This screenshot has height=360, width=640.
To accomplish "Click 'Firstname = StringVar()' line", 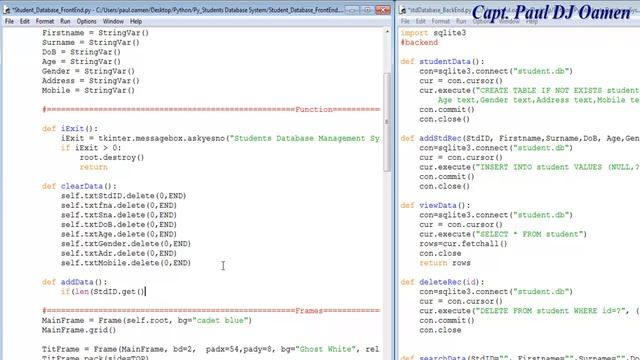I will [95, 33].
